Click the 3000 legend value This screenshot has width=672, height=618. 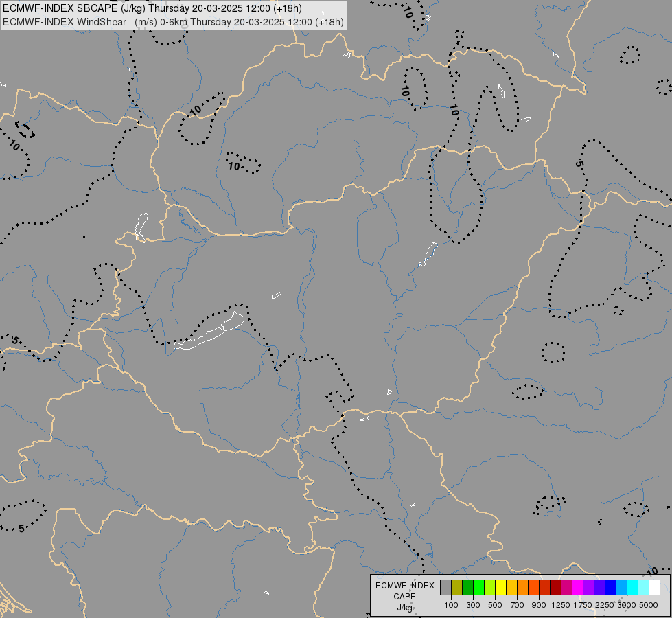627,605
